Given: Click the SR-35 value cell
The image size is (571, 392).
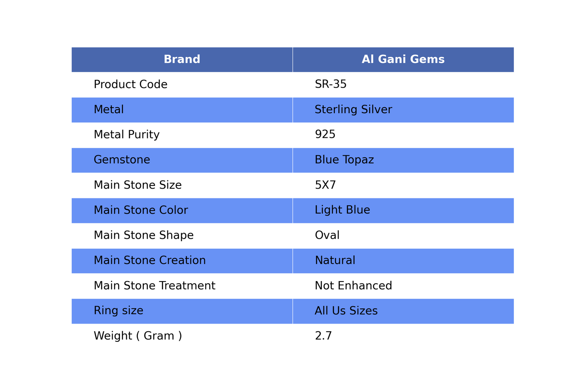Looking at the screenshot, I should pyautogui.click(x=403, y=85).
